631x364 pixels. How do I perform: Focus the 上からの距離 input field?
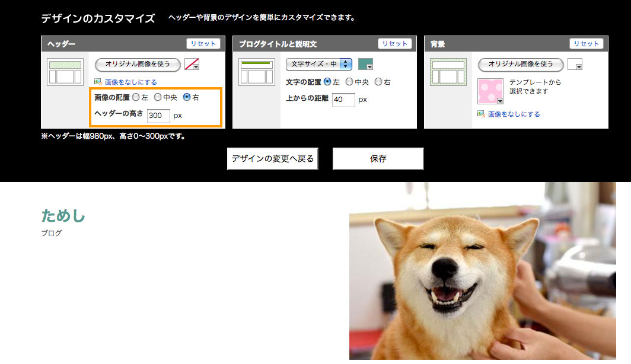pos(343,100)
